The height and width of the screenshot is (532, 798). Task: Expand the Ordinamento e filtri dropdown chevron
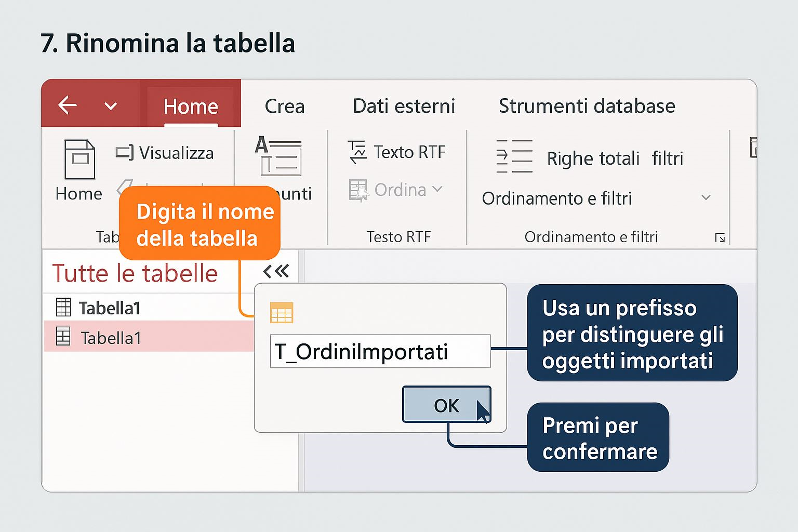pyautogui.click(x=706, y=198)
